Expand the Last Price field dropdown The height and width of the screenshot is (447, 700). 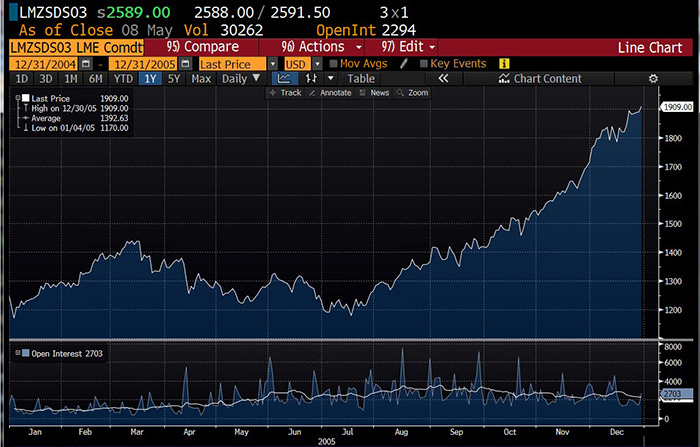[273, 63]
